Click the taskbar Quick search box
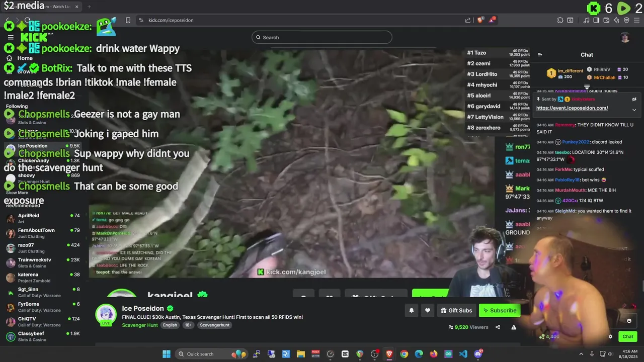Image resolution: width=644 pixels, height=362 pixels. point(211,354)
